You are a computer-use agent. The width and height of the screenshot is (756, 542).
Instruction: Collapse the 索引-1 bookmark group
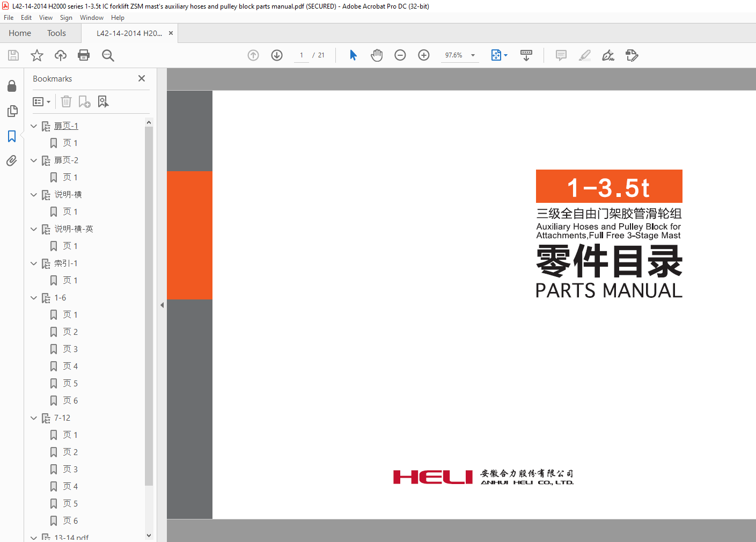[34, 263]
